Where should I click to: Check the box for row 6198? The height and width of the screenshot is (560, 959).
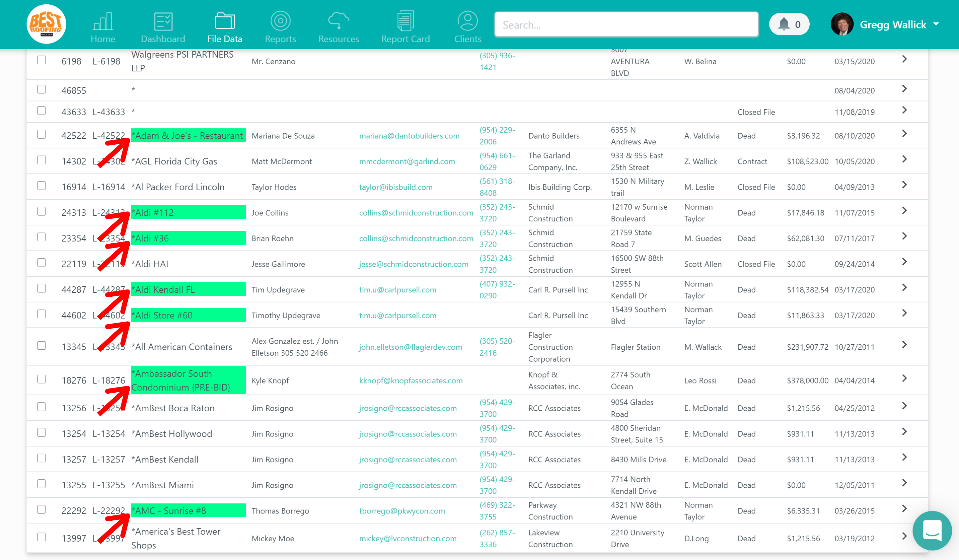42,60
